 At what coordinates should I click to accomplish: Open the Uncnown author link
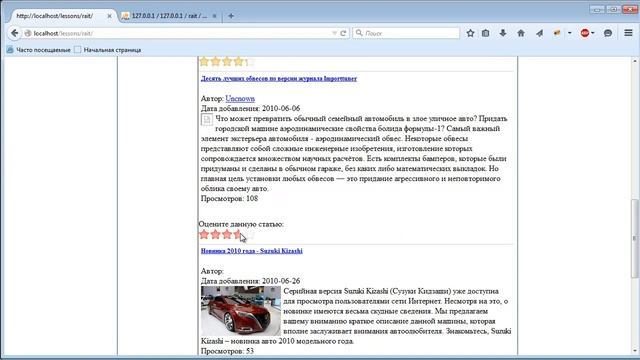coord(240,98)
